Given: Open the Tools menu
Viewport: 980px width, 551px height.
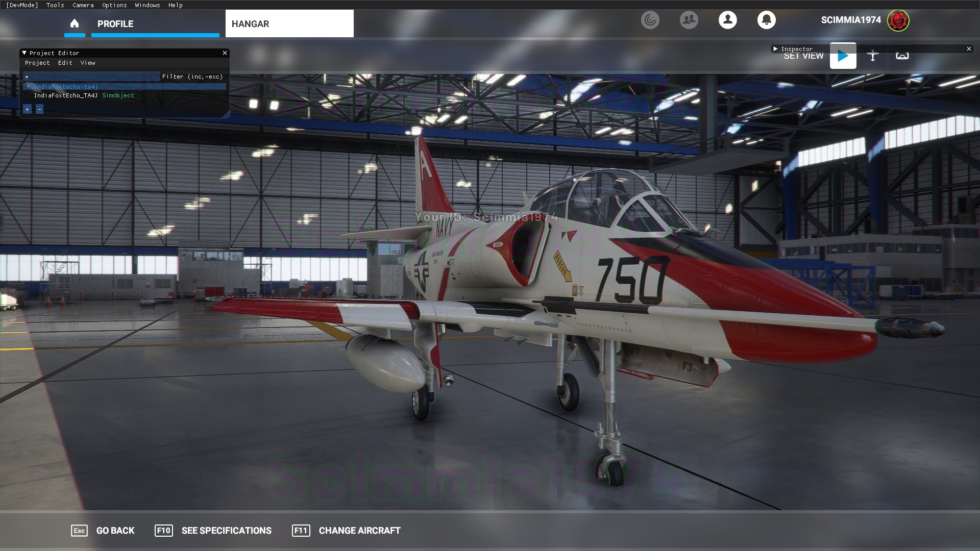Looking at the screenshot, I should pyautogui.click(x=55, y=5).
